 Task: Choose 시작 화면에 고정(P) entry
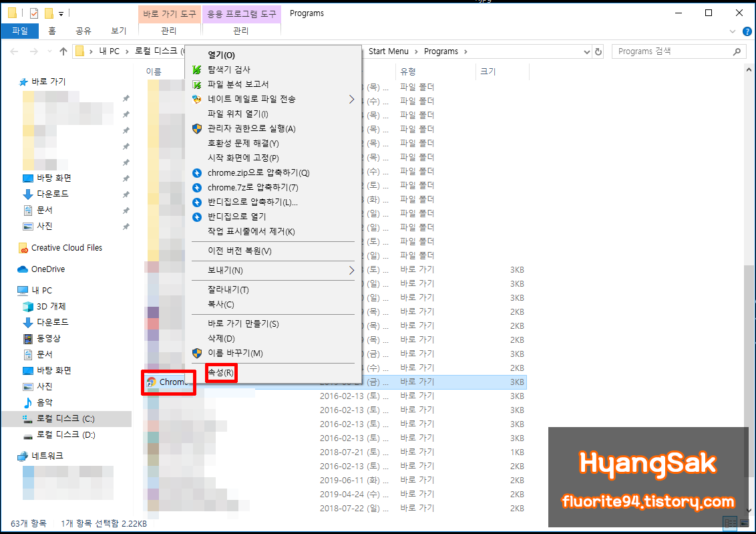pyautogui.click(x=243, y=158)
